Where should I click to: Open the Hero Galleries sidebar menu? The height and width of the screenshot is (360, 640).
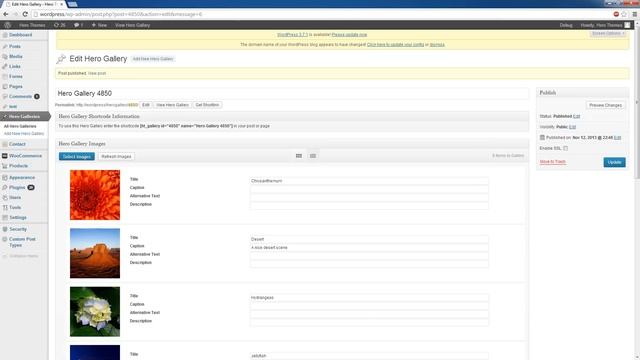coord(24,116)
